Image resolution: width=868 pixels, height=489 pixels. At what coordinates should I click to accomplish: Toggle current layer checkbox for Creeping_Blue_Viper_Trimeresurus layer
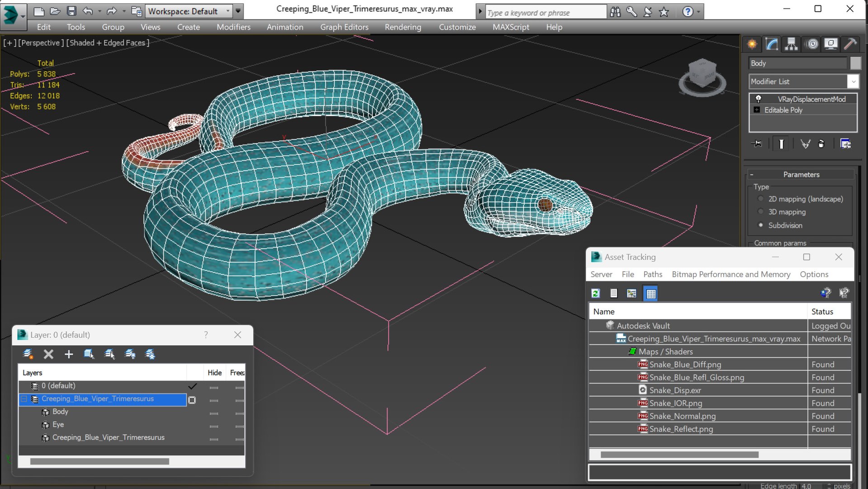click(x=192, y=400)
